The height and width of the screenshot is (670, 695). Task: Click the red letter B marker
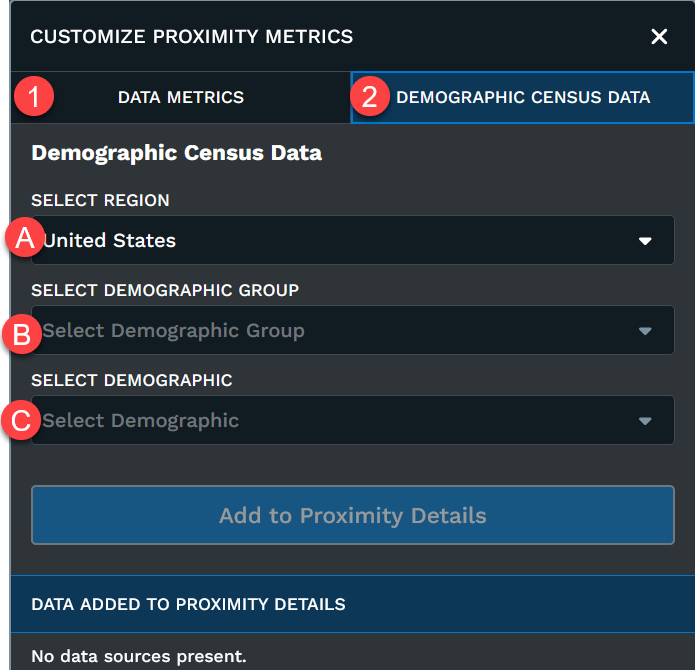[x=20, y=335]
